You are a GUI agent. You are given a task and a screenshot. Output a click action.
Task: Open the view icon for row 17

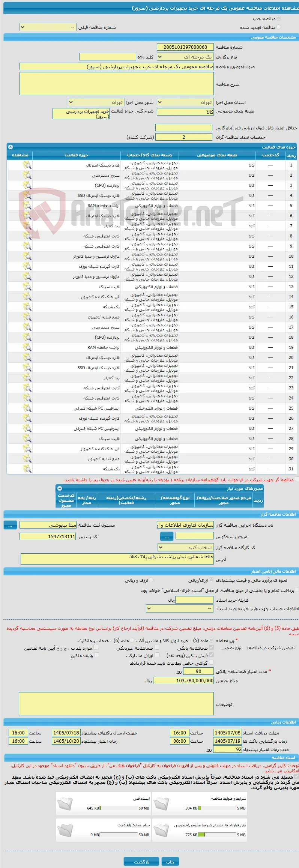click(x=27, y=327)
